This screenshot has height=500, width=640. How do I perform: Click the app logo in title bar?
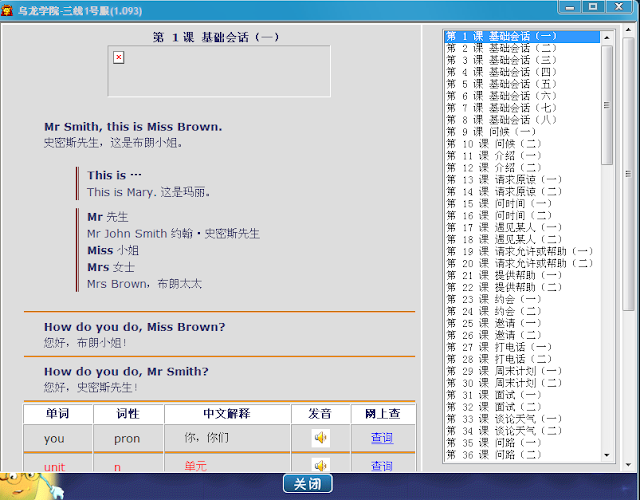[7, 10]
